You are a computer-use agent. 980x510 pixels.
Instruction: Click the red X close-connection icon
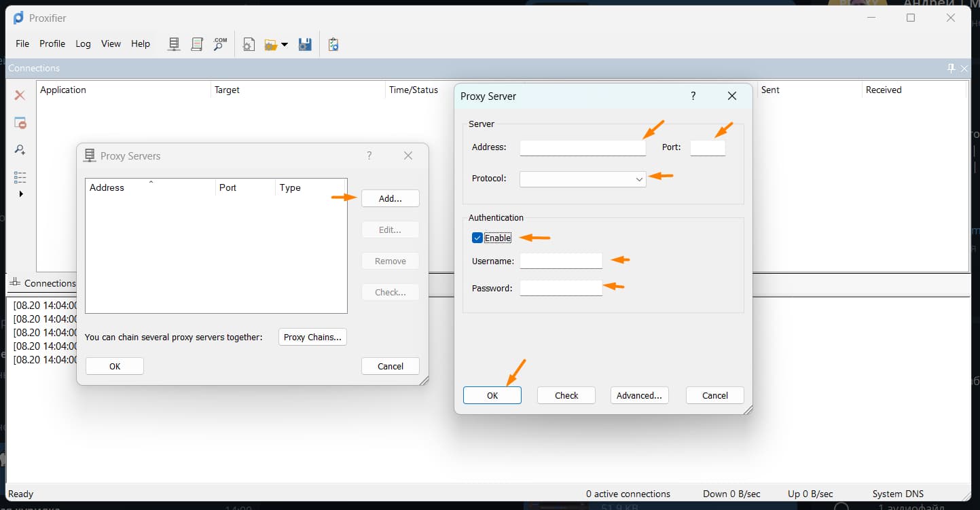coord(20,96)
